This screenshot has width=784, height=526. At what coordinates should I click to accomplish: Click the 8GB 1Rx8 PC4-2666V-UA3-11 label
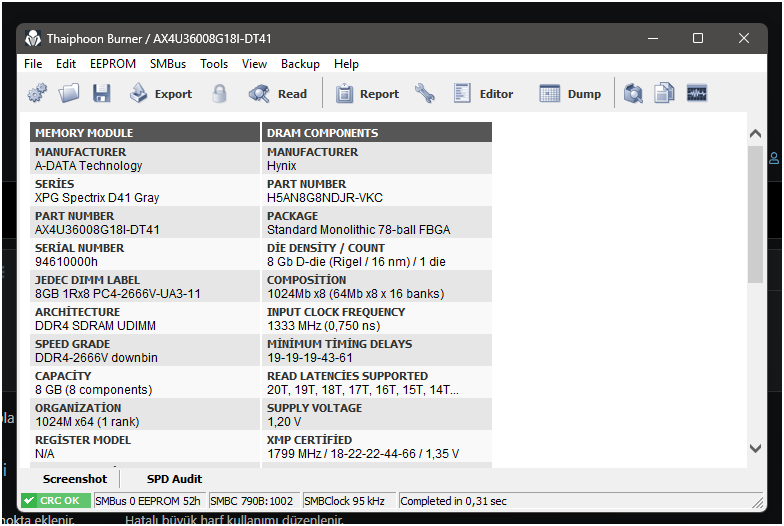click(118, 294)
